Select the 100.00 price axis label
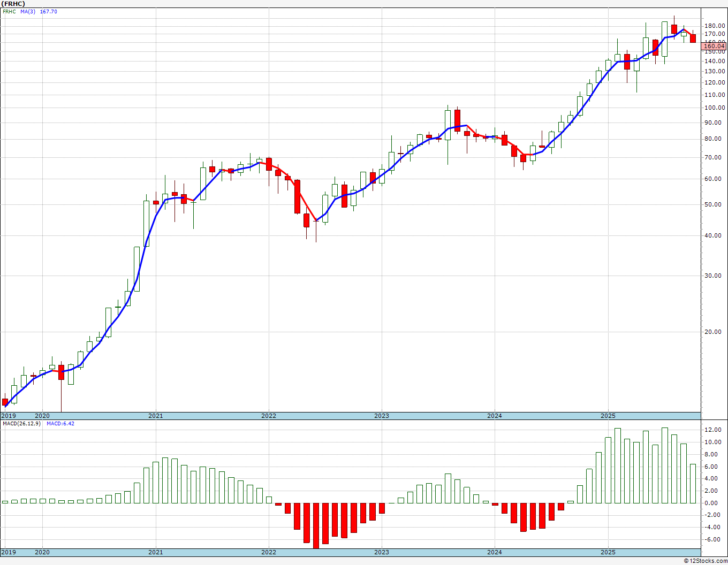The image size is (728, 565). point(715,108)
